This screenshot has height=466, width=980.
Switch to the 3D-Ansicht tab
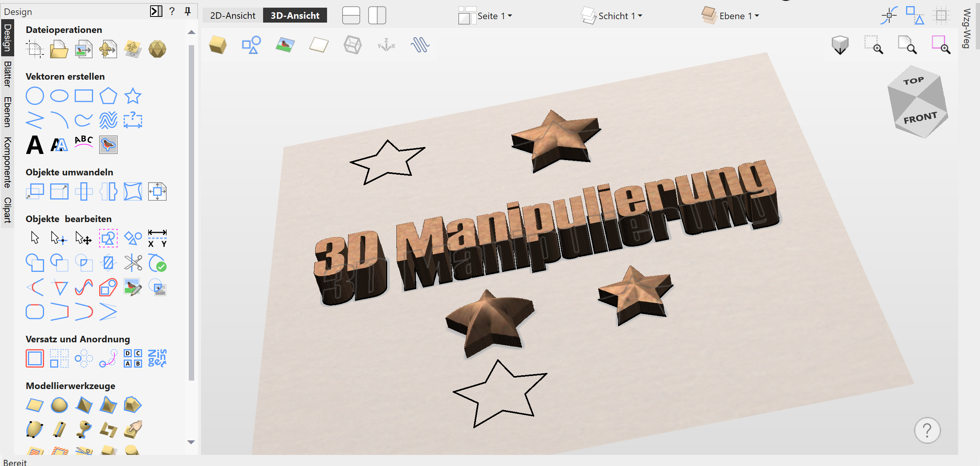295,15
